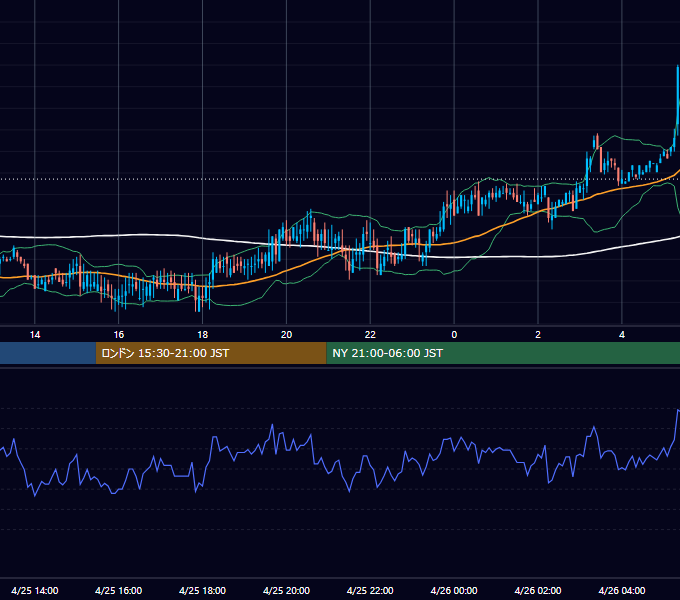Click the 4/26 02:00 indicator axis label

[x=538, y=590]
